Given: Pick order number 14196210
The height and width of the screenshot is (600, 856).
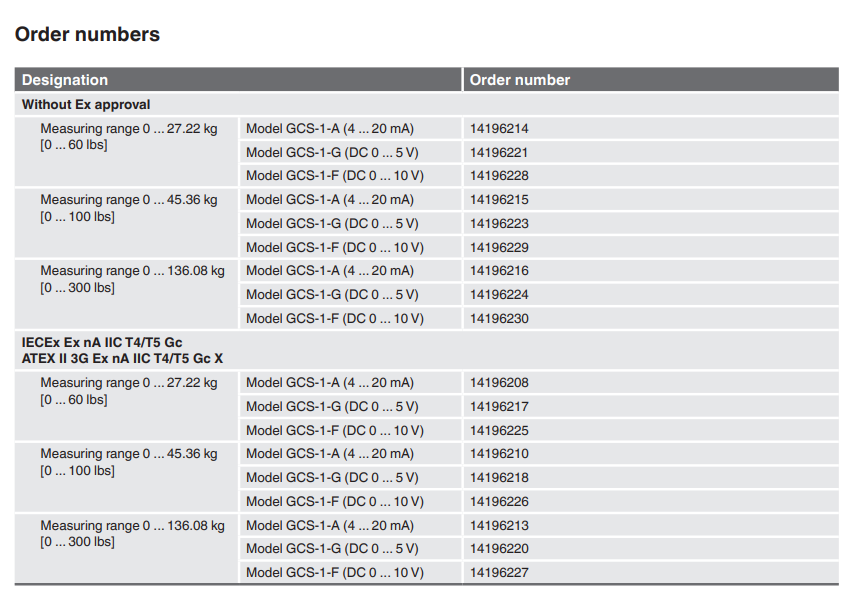Looking at the screenshot, I should tap(499, 454).
